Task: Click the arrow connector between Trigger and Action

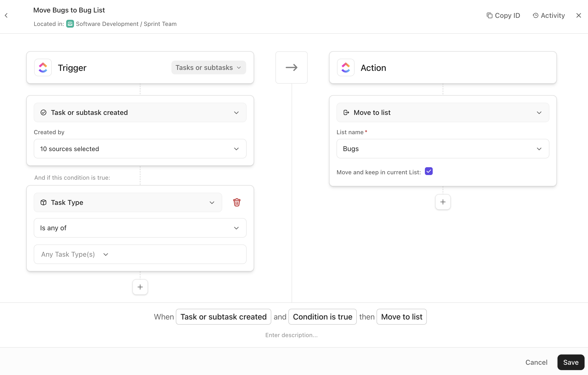Action: (291, 67)
